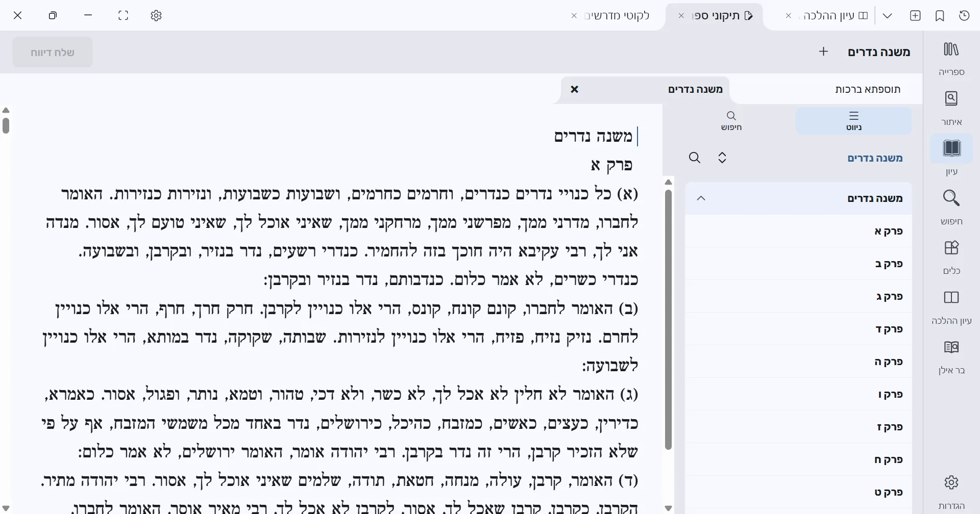Close the משנה נדרים book tab
The width and height of the screenshot is (980, 514).
click(574, 89)
